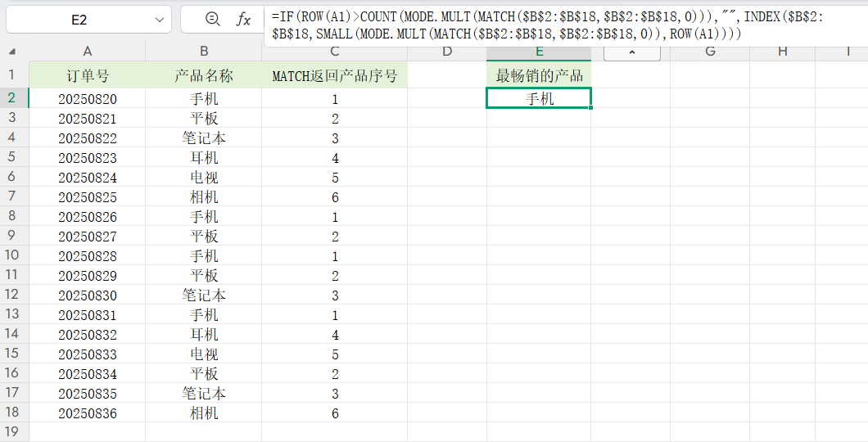Viewport: 868px width, 442px height.
Task: Click order number cell 20250836
Action: tap(87, 413)
